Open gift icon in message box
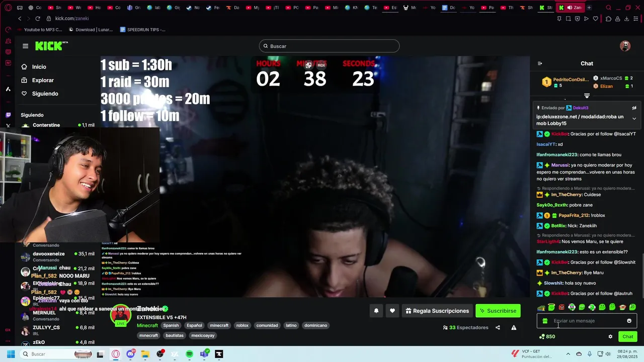Image resolution: width=644 pixels, height=362 pixels. pyautogui.click(x=545, y=321)
